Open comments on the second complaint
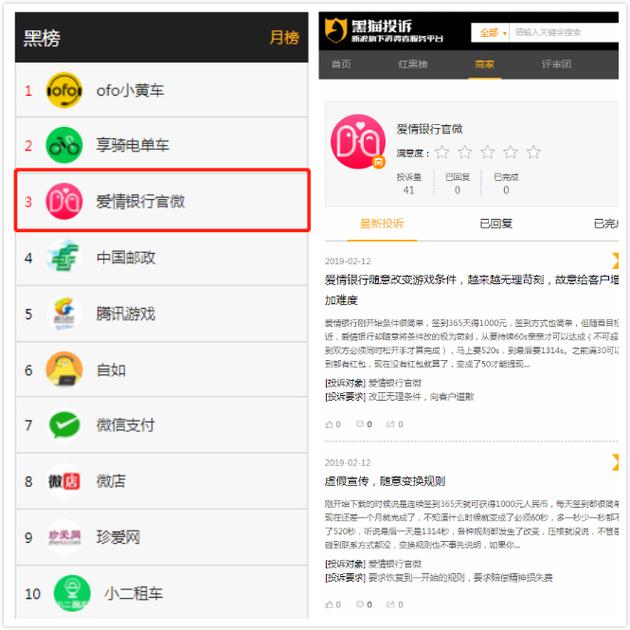The image size is (630, 630). tap(360, 604)
